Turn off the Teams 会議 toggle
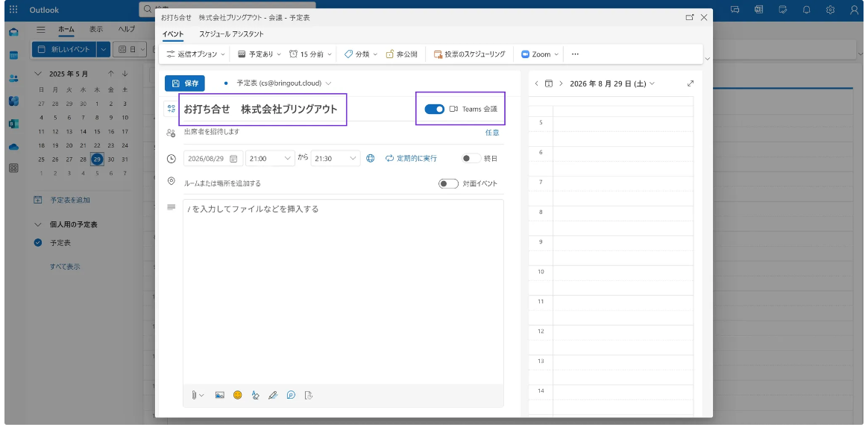 pos(435,109)
